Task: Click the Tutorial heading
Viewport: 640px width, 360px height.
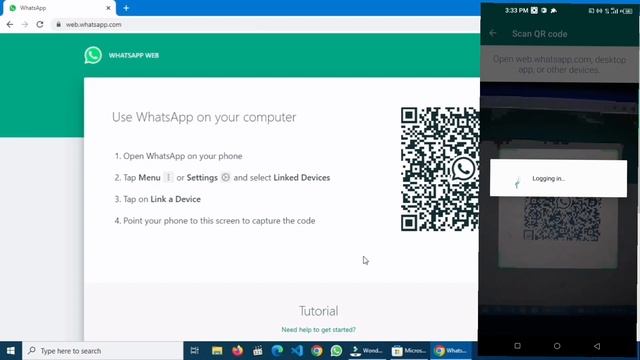Action: [318, 311]
